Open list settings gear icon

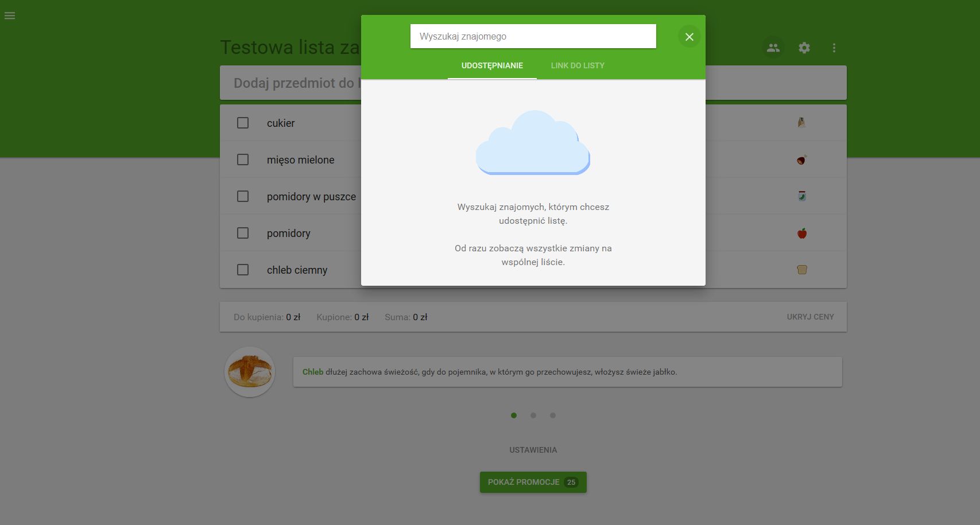click(804, 48)
